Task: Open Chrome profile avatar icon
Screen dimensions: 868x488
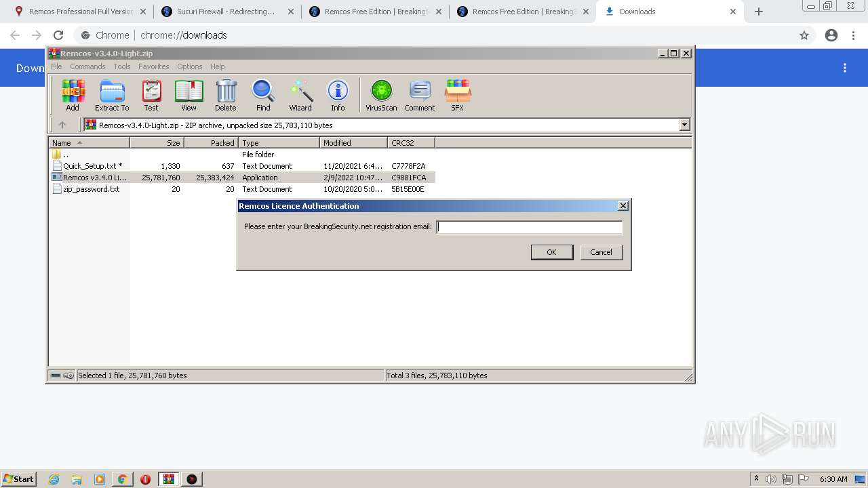Action: click(831, 35)
